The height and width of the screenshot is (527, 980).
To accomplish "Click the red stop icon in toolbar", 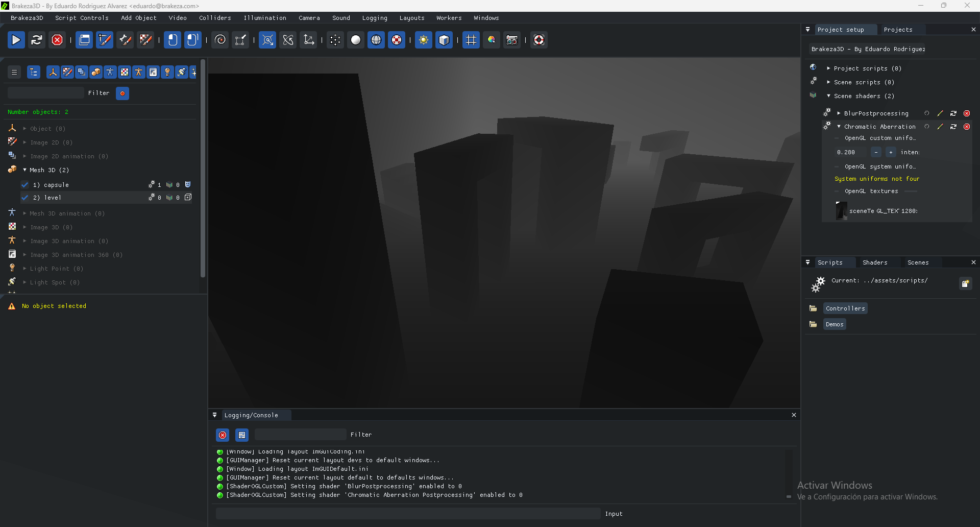I will pos(57,40).
